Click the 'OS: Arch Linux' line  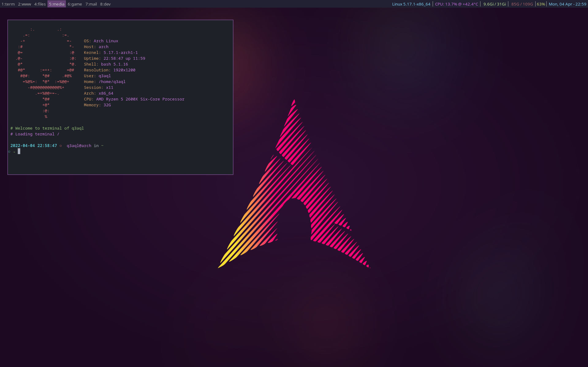point(101,41)
